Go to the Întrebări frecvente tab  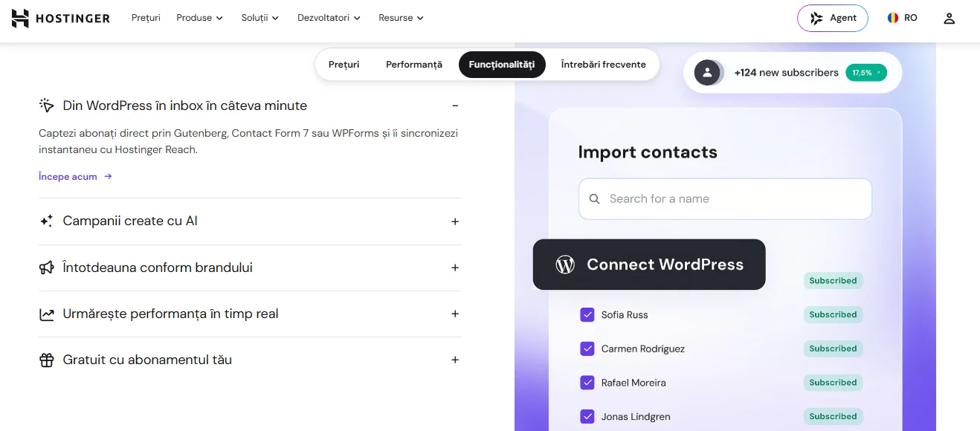coord(603,65)
